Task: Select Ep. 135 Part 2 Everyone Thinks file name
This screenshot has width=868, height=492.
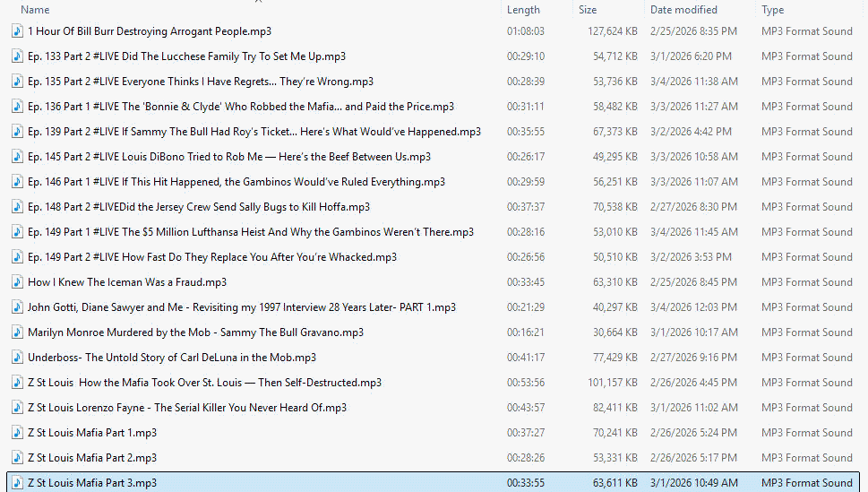Action: 201,82
